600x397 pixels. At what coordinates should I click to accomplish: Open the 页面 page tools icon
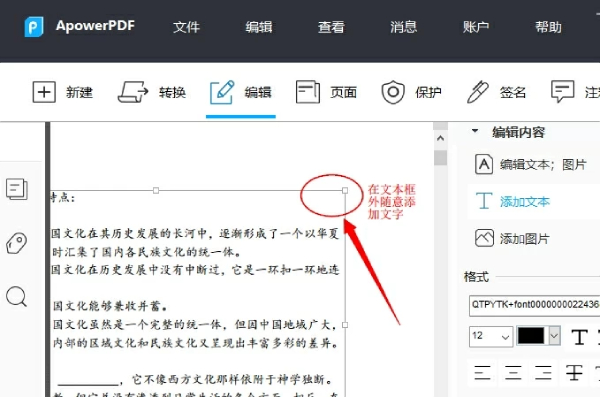308,92
